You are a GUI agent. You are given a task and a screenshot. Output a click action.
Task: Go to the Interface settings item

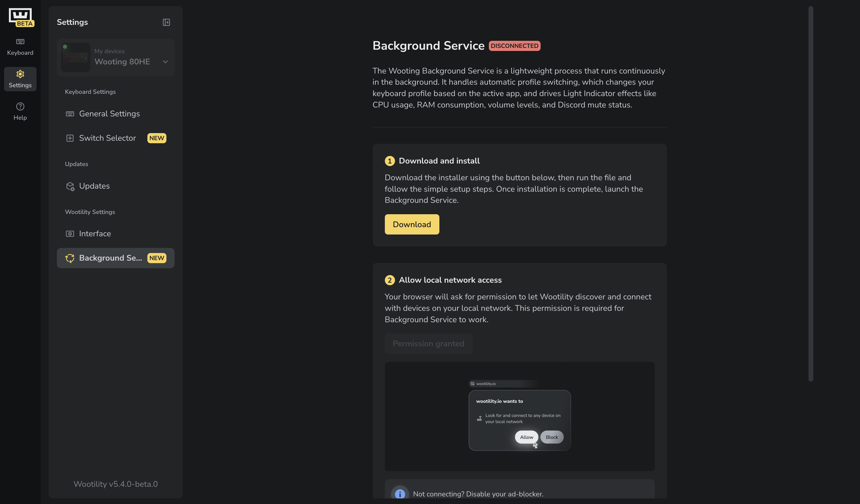[95, 234]
